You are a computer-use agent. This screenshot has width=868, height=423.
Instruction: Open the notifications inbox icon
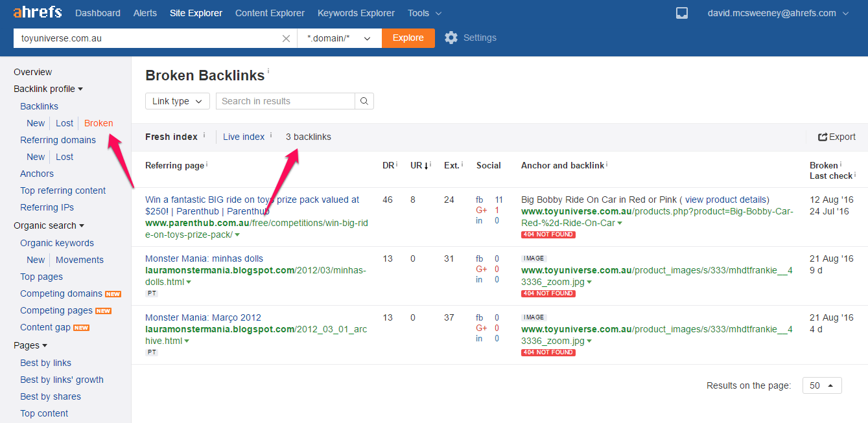coord(681,13)
